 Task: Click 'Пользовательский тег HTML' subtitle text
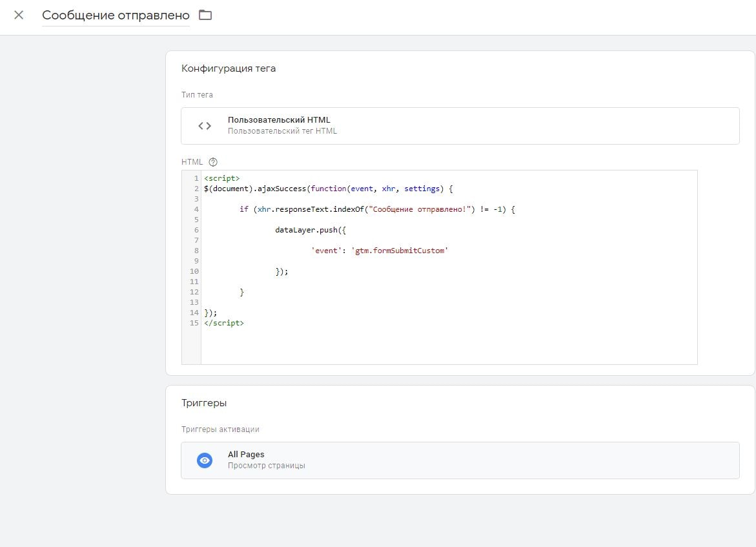click(282, 131)
